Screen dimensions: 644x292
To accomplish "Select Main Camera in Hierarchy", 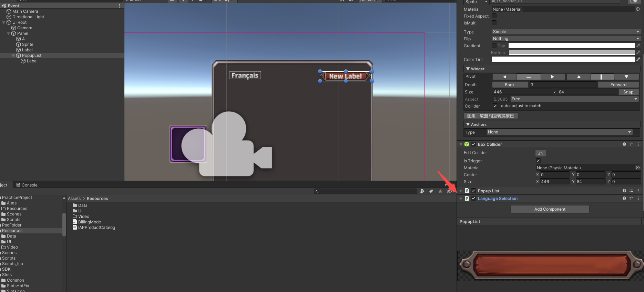I will click(x=25, y=11).
